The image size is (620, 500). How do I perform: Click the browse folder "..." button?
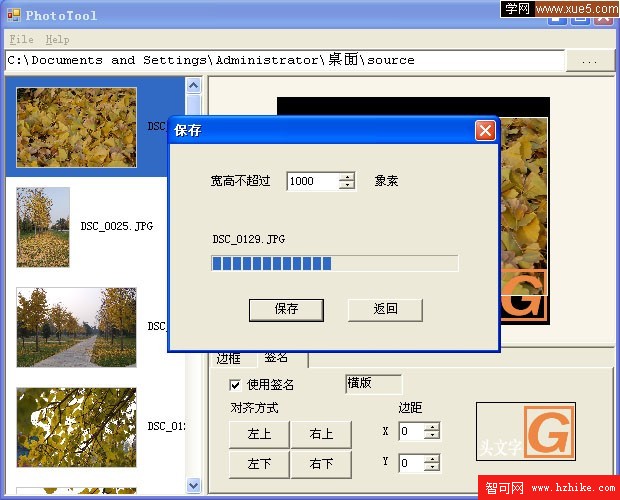point(590,61)
